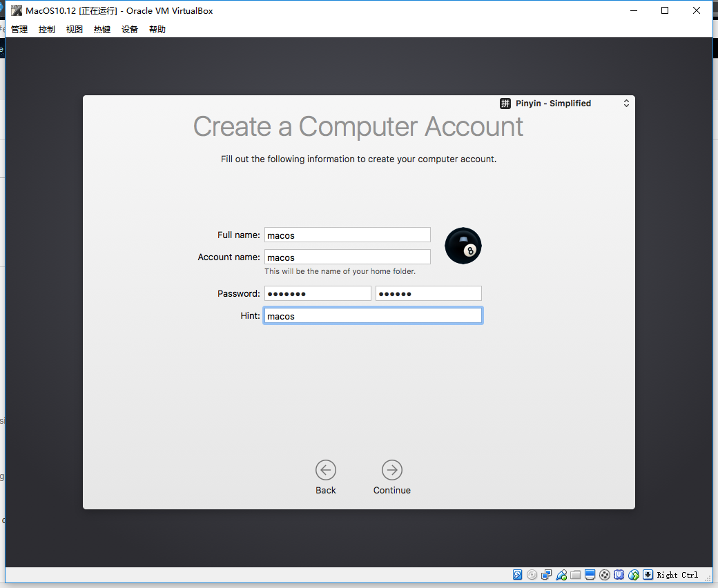
Task: Focus the Account name field
Action: 347,257
